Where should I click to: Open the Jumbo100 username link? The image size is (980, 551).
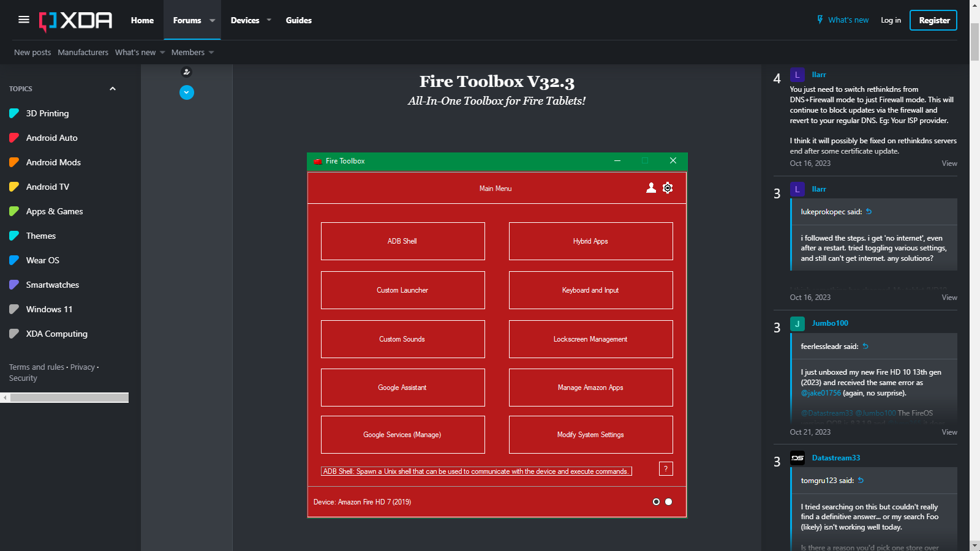[830, 323]
